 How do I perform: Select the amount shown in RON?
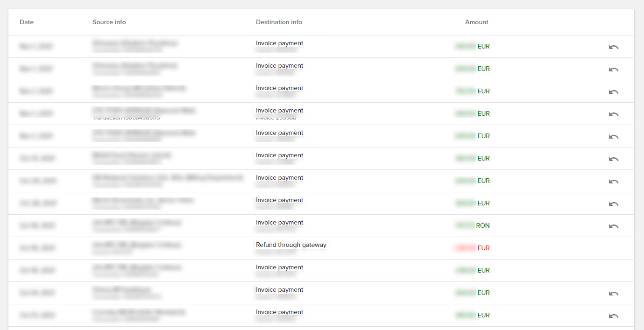472,225
